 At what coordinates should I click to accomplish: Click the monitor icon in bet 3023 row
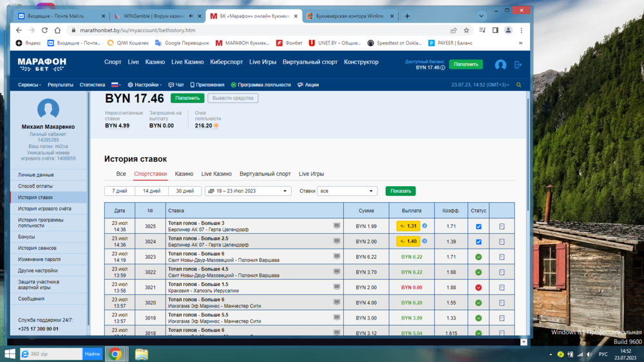click(336, 256)
